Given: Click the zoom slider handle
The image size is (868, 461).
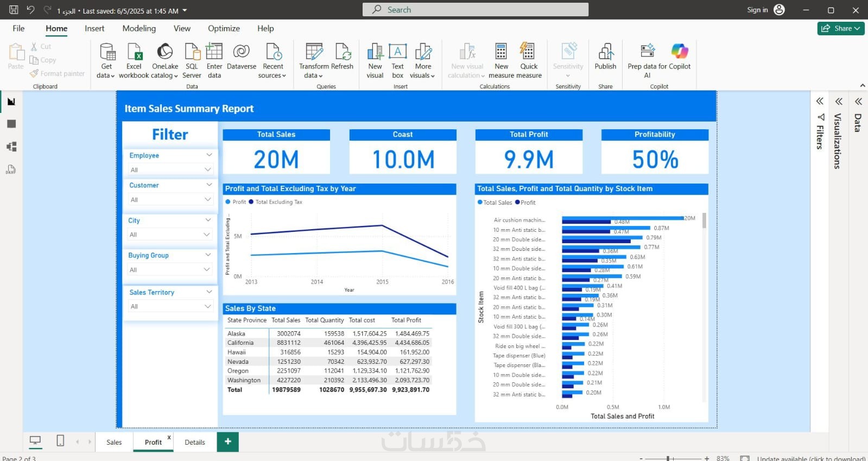Looking at the screenshot, I should point(668,458).
